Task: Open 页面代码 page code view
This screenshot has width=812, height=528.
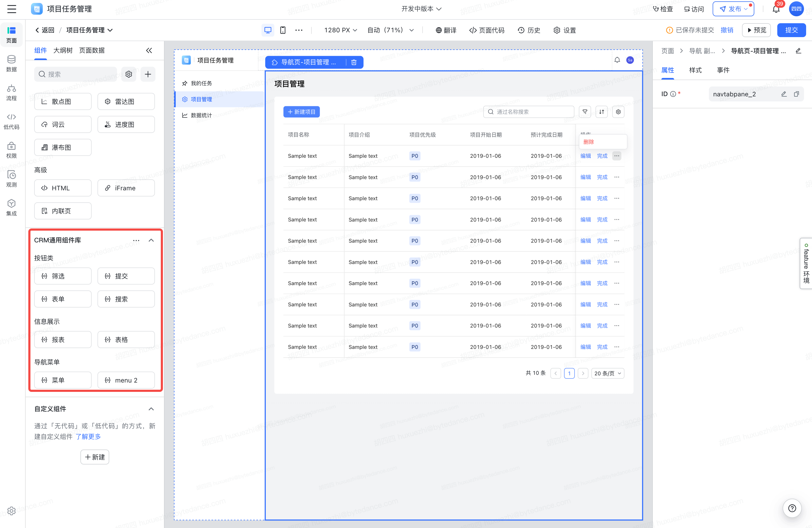Action: pos(487,30)
